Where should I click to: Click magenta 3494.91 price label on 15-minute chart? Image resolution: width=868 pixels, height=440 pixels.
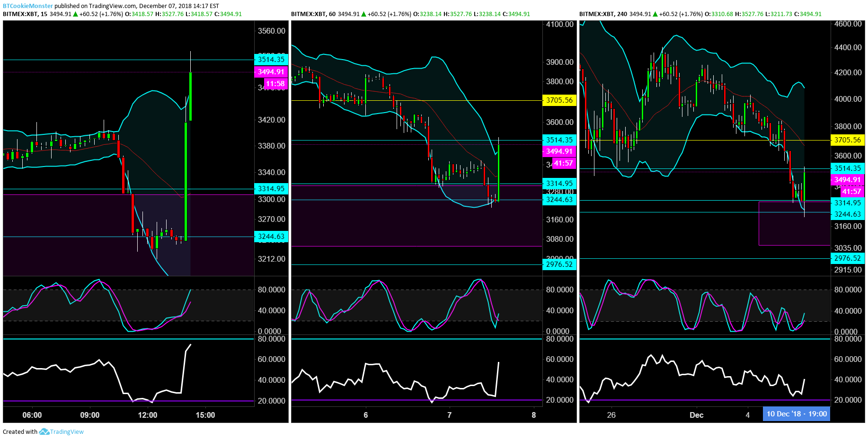click(271, 72)
